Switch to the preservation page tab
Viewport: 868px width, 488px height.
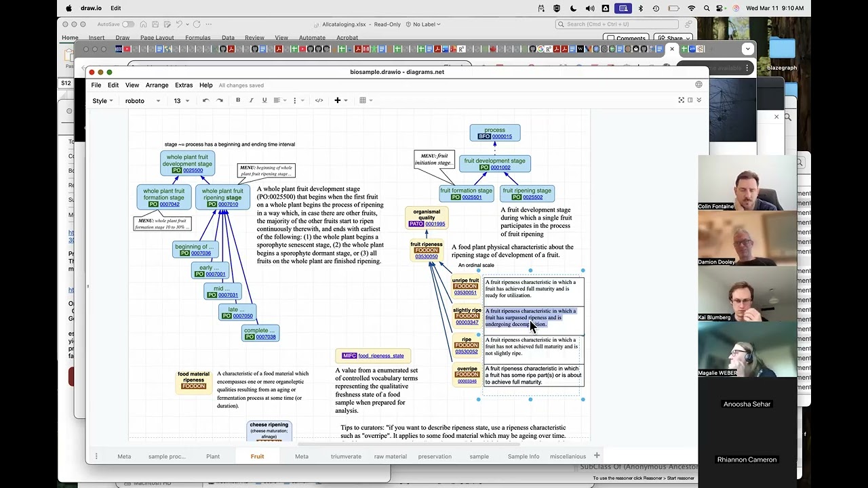pos(435,456)
